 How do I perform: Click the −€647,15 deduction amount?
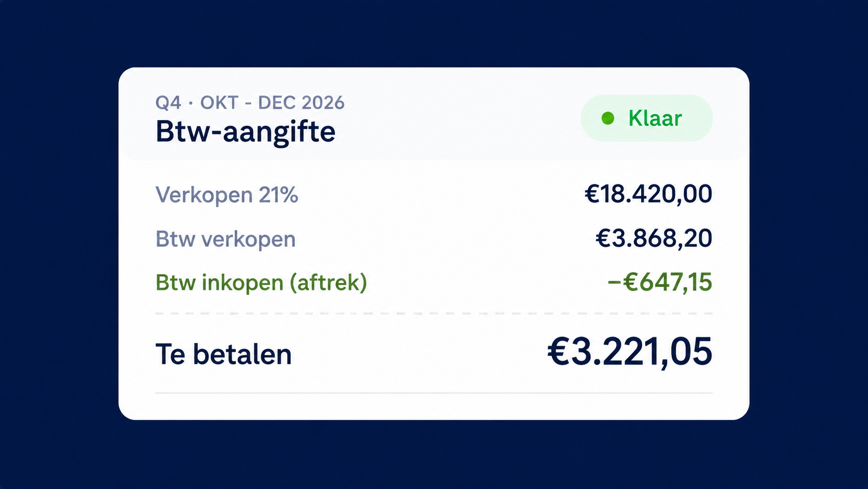click(x=660, y=282)
